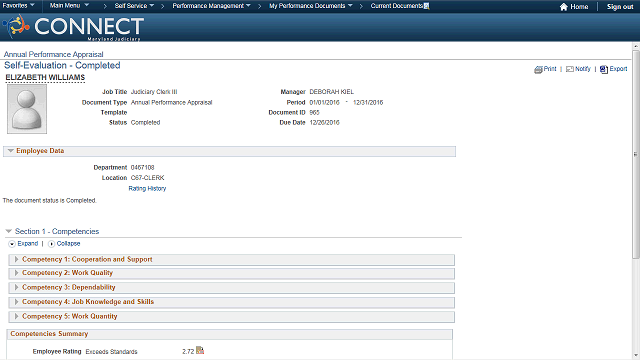
Task: Go to Current Documents breadcrumb
Action: pos(397,6)
